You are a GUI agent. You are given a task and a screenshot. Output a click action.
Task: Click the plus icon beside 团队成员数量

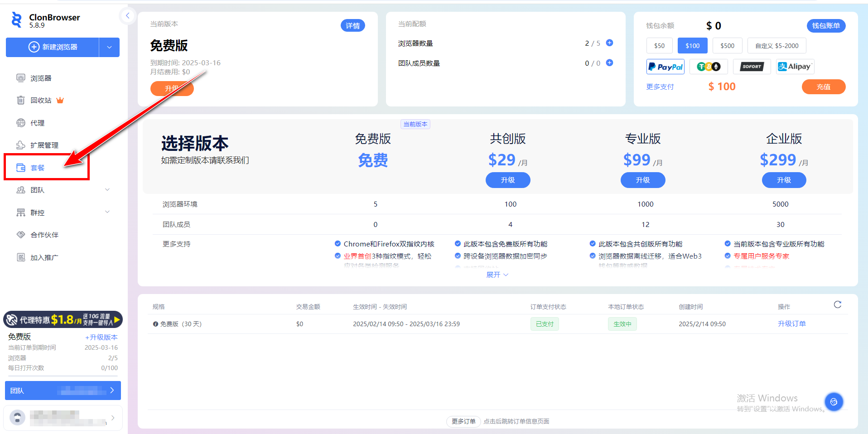609,63
